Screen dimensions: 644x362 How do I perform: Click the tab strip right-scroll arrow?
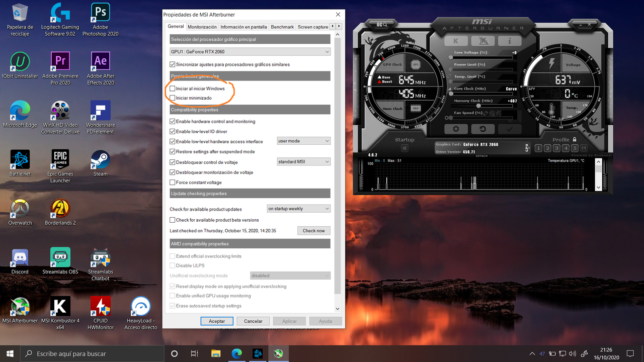[339, 26]
